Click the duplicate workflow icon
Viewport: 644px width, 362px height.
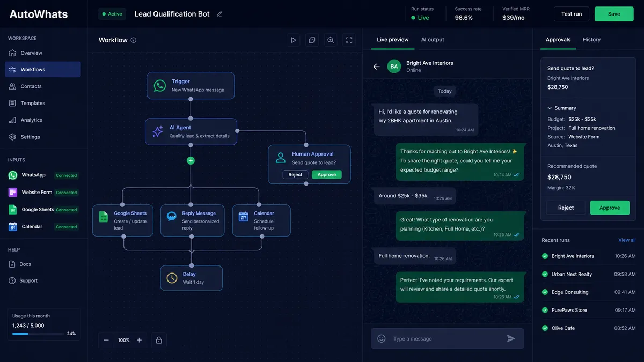coord(312,40)
